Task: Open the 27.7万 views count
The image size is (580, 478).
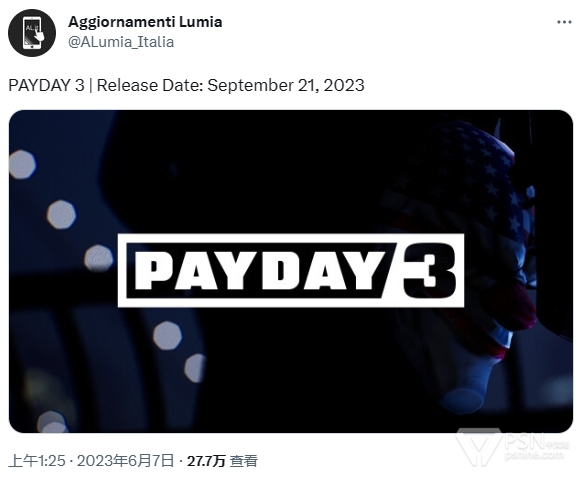Action: pos(206,461)
